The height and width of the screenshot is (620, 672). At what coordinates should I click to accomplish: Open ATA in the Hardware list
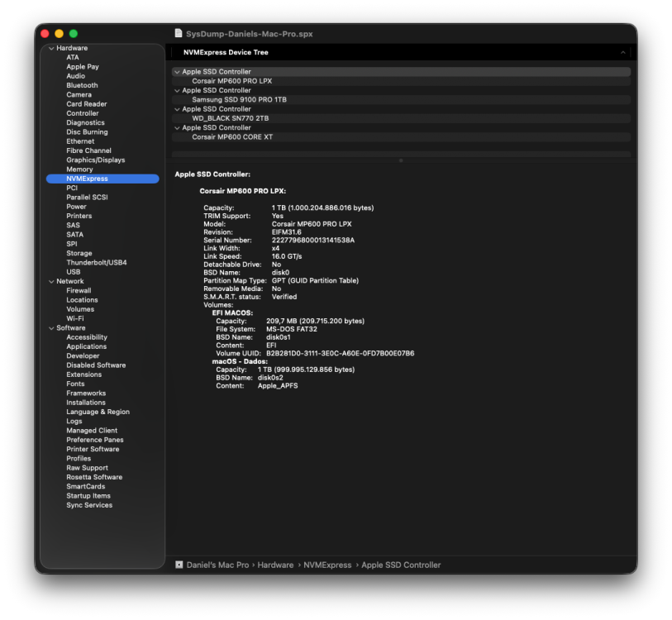pos(73,58)
